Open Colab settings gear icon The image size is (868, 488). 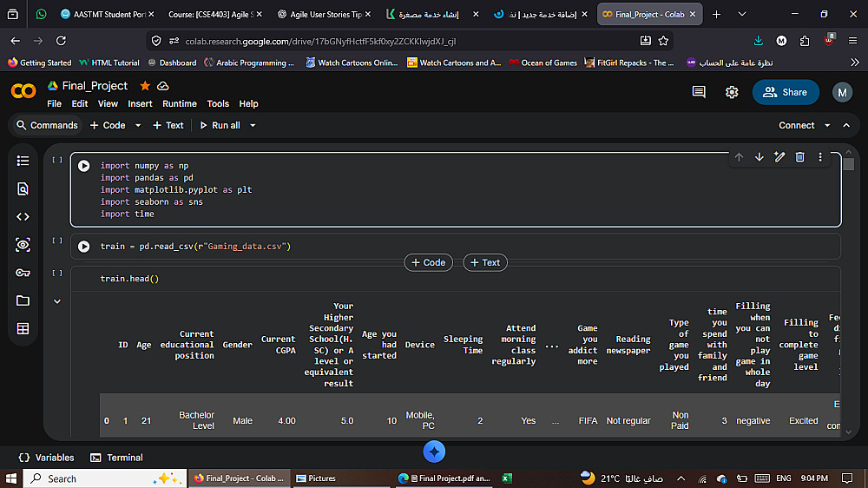[732, 92]
